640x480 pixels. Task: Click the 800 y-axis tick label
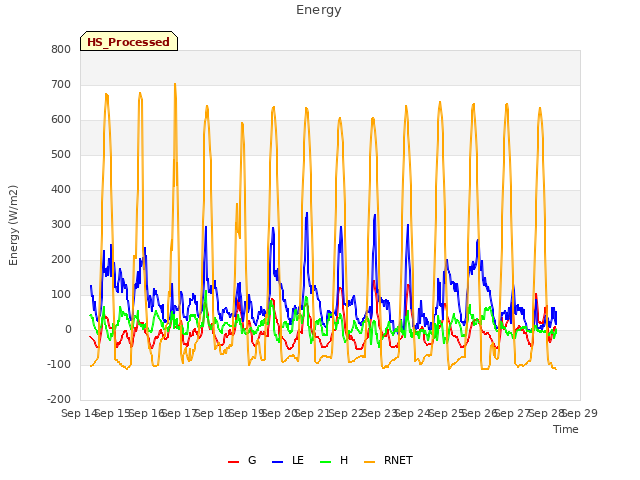[61, 49]
